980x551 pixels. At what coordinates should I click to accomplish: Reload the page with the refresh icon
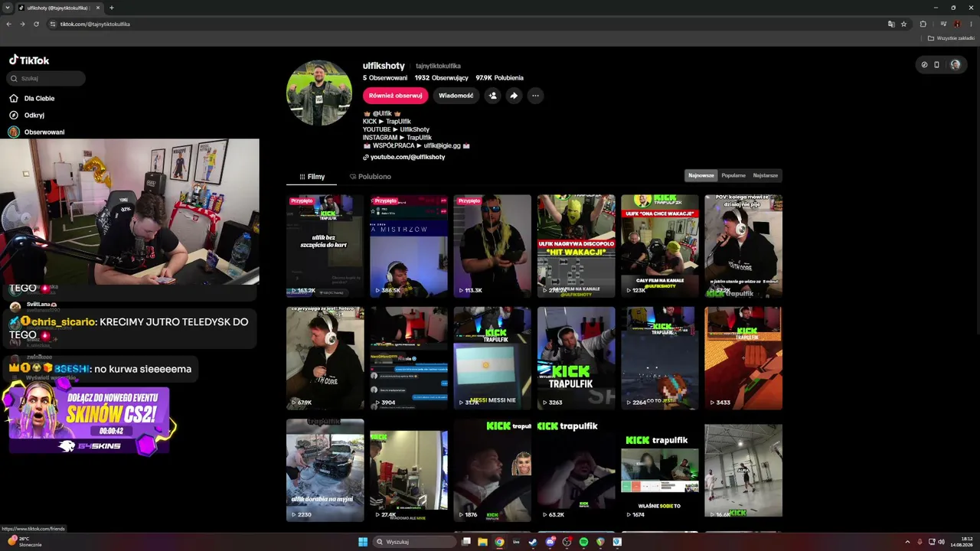click(36, 24)
